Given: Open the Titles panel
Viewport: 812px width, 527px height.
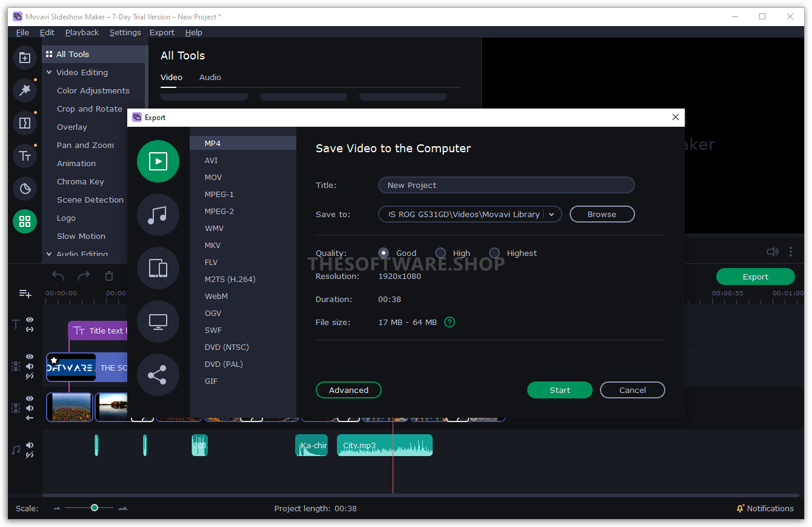Looking at the screenshot, I should coord(25,155).
